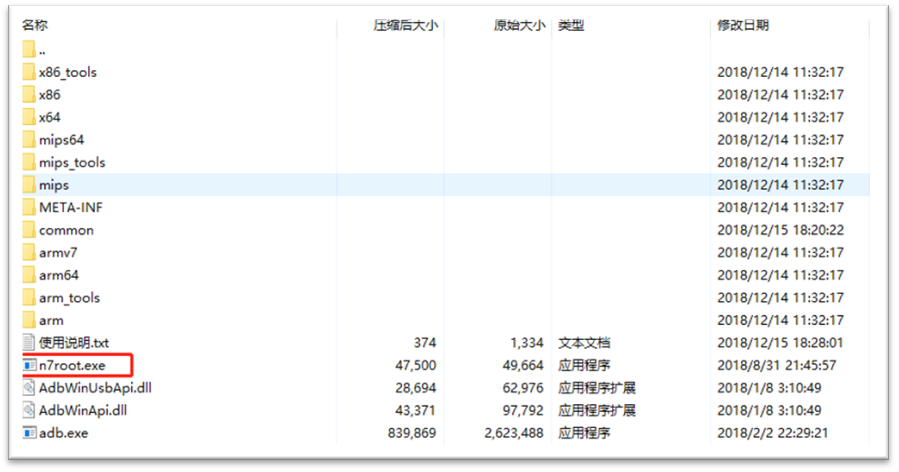Select the arm64 folder name
899x472 pixels.
(58, 275)
